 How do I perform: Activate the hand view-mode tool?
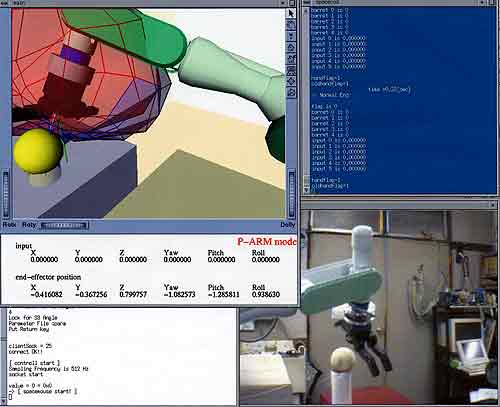coord(291,25)
